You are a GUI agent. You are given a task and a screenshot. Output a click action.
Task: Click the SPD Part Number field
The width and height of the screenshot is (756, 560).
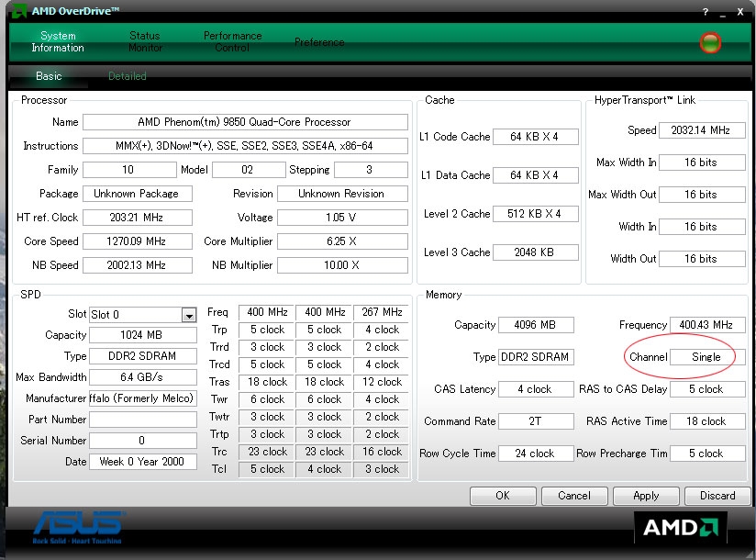(x=143, y=420)
